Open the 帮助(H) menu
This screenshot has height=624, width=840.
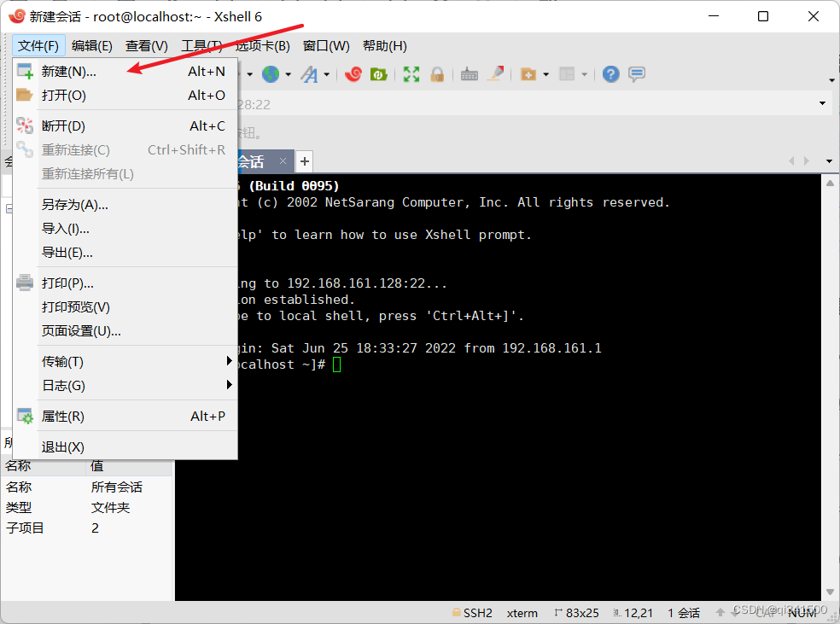point(385,46)
